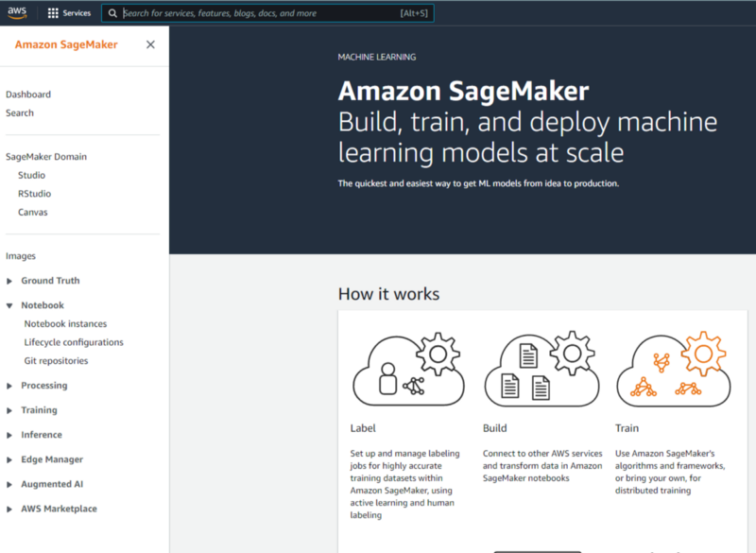Image resolution: width=756 pixels, height=553 pixels.
Task: Expand the AWS Marketplace section arrow
Action: click(x=9, y=510)
